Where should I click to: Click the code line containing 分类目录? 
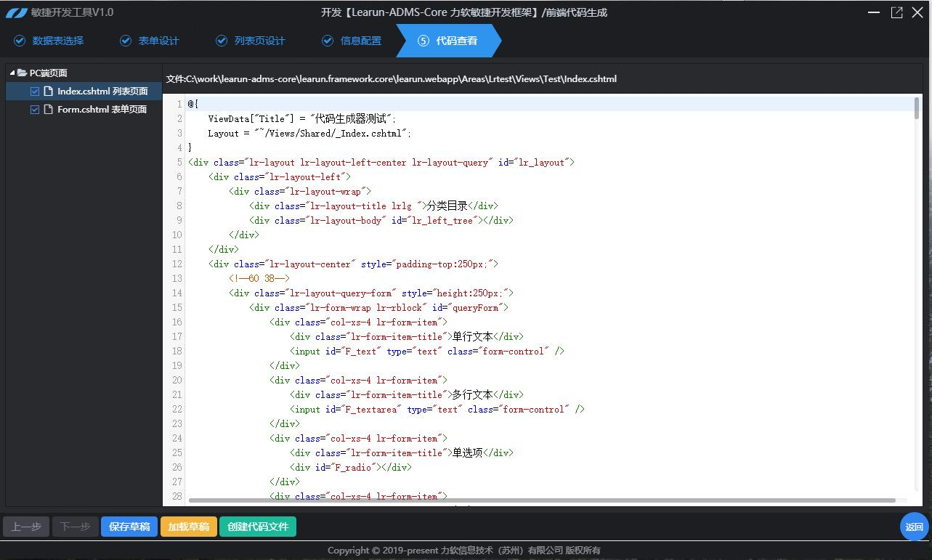pyautogui.click(x=373, y=206)
